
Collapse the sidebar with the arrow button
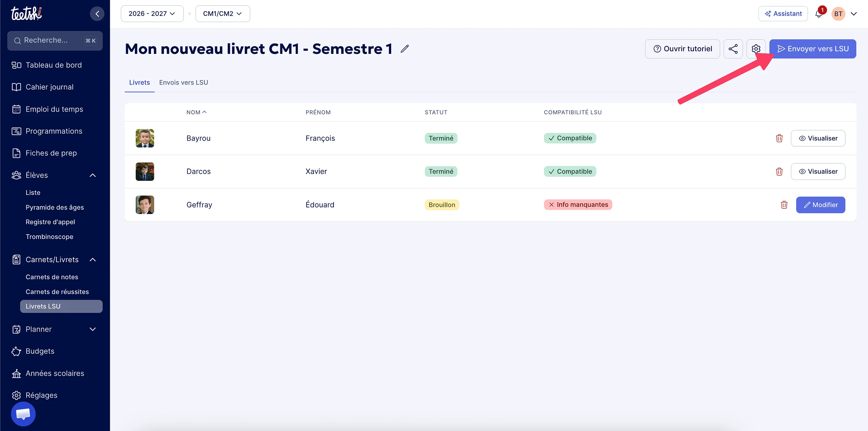[97, 14]
